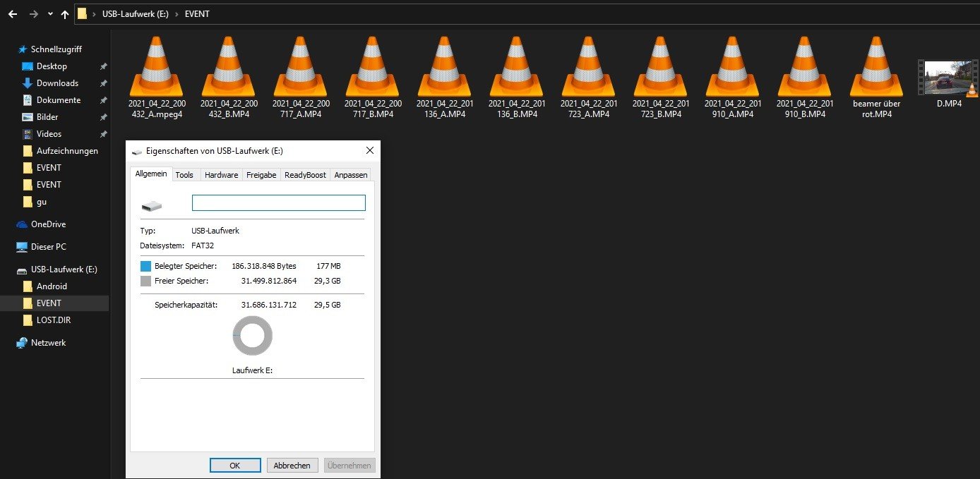Select file 2021_04_22_201723_B.MP4
This screenshot has width=980, height=479.
pyautogui.click(x=661, y=78)
